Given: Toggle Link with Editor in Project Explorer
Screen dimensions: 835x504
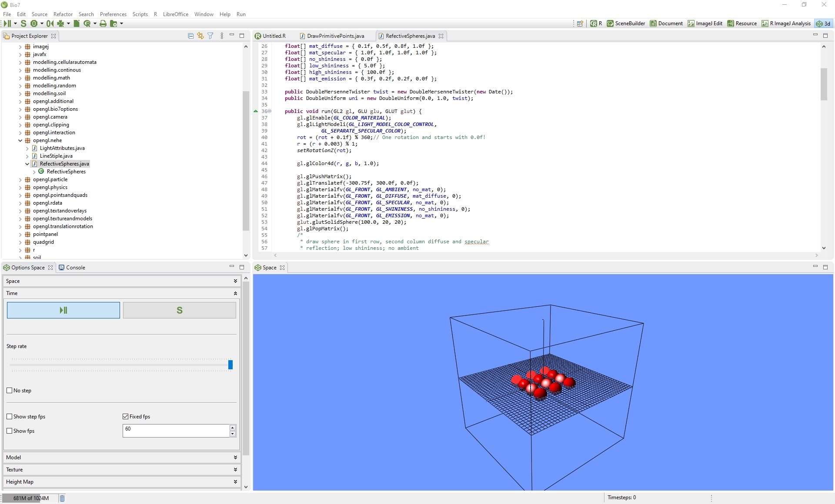Looking at the screenshot, I should (x=200, y=36).
